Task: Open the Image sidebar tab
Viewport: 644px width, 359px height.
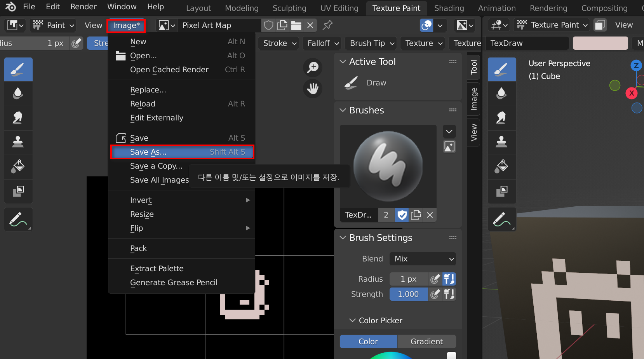Action: tap(474, 99)
